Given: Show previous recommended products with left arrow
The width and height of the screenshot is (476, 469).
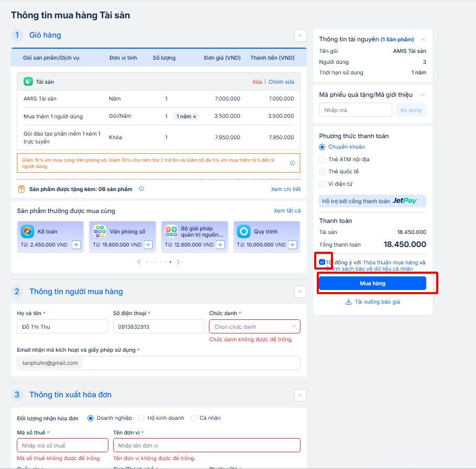Looking at the screenshot, I should [139, 262].
